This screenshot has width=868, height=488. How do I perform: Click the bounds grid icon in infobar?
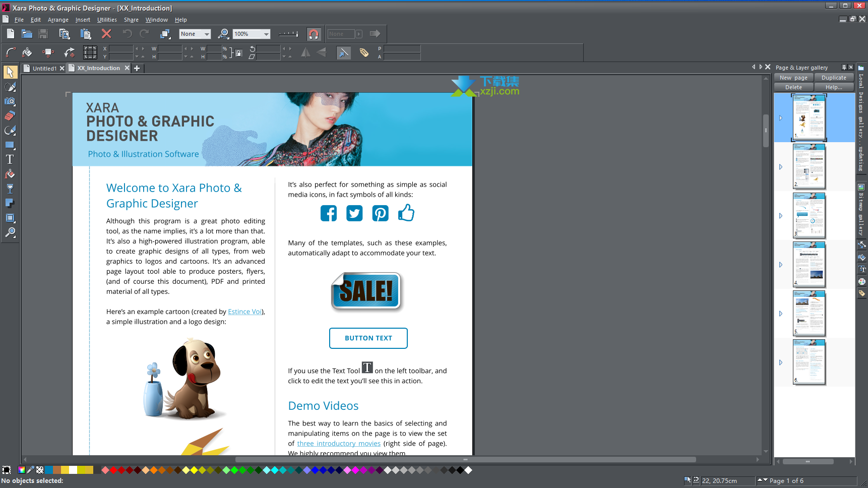coord(90,52)
